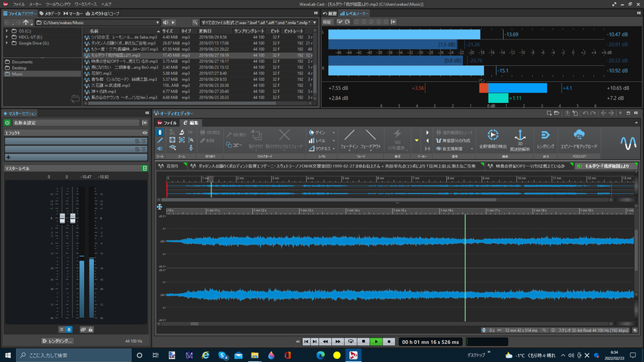This screenshot has width=644, height=362.
Task: Open the Level (レベル) dropdown arrow
Action: (333, 141)
